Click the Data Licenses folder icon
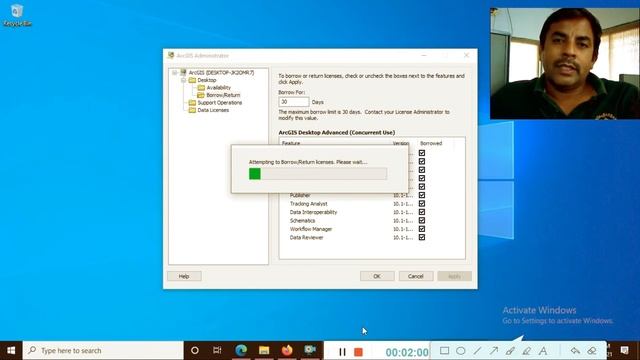 [192, 110]
